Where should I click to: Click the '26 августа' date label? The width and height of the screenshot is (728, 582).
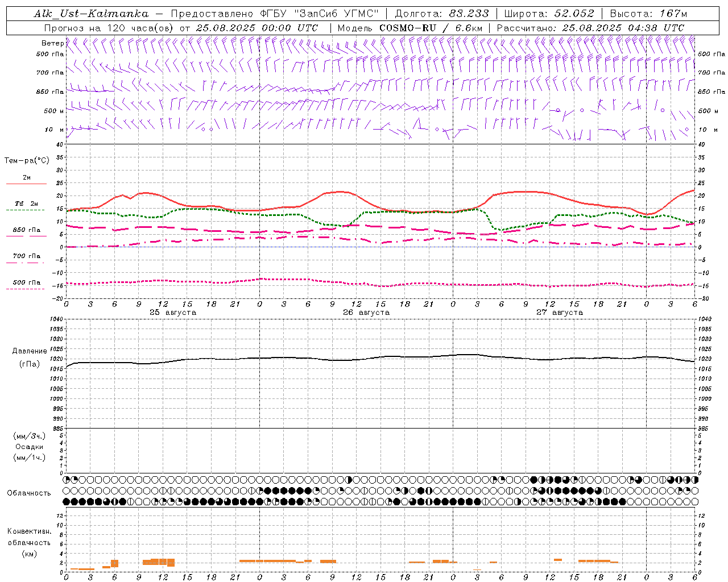point(366,313)
